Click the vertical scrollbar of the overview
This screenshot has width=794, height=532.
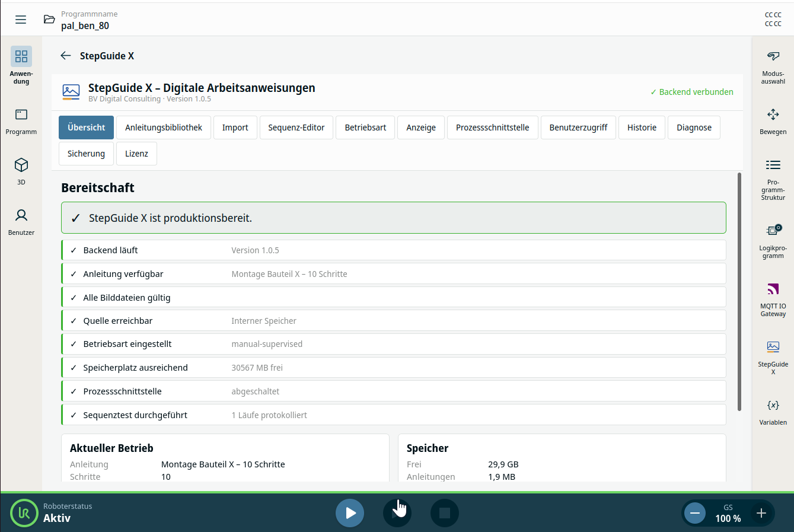[739, 292]
